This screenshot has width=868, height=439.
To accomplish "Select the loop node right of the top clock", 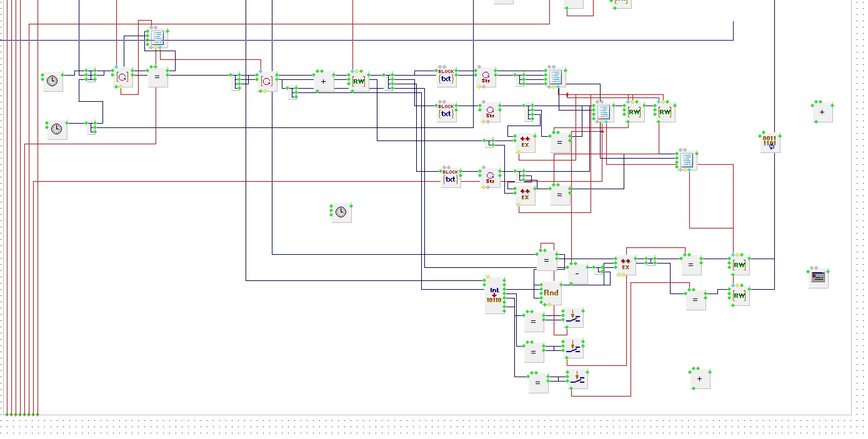I will click(x=122, y=77).
